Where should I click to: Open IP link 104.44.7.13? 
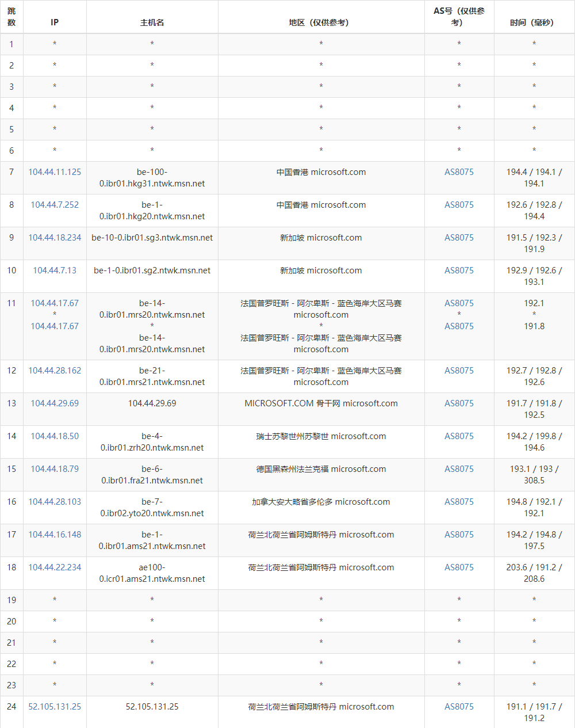coord(55,270)
